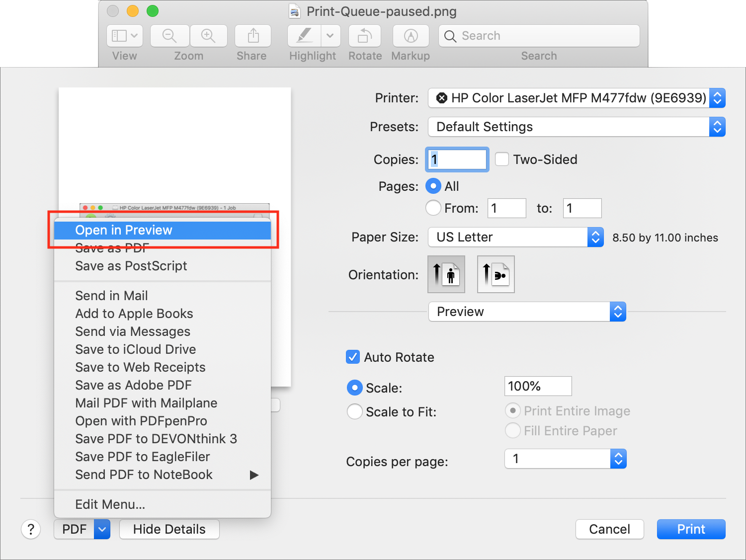Screen dimensions: 746x560
Task: Open the Copies per page dropdown
Action: 566,459
